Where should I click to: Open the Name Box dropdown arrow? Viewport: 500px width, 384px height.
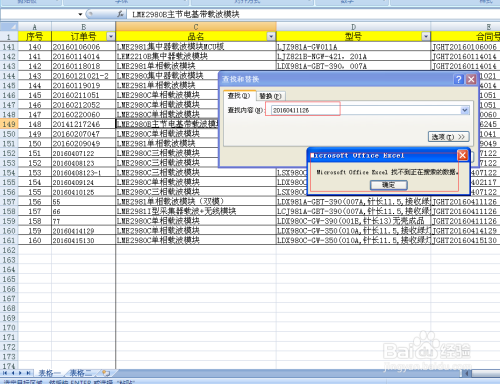click(x=80, y=14)
